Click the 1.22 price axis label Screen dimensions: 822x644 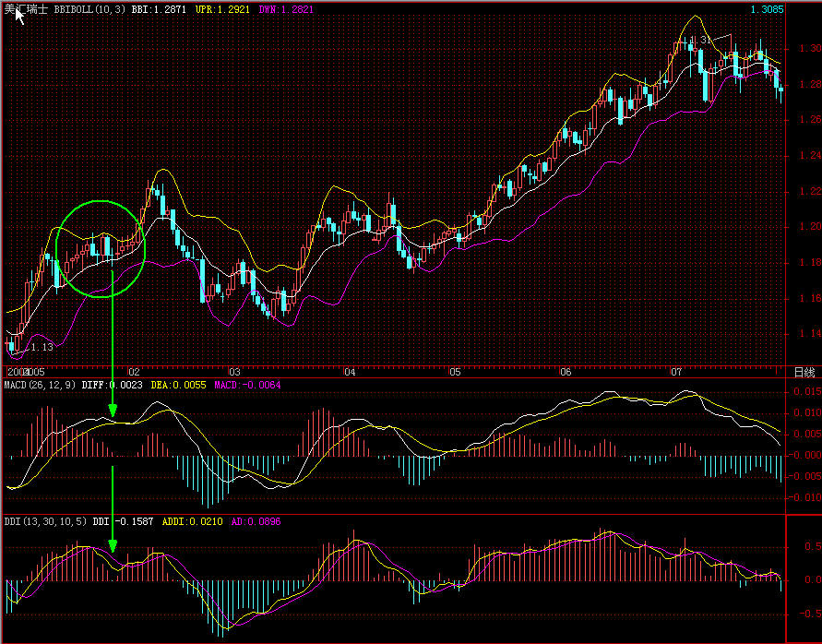(x=810, y=191)
